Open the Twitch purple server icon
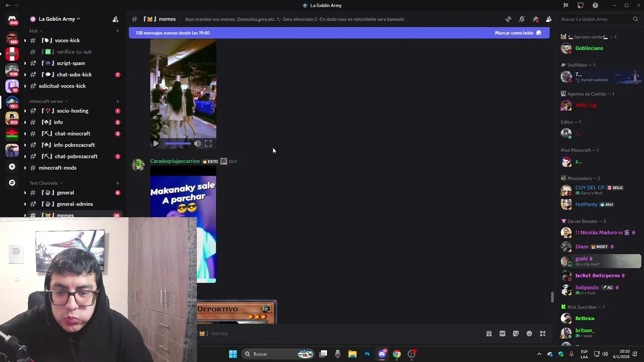This screenshot has height=362, width=644. [12, 86]
